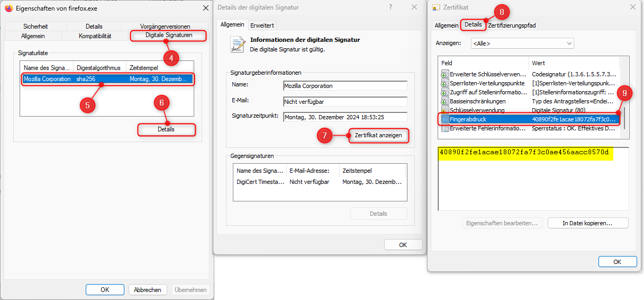The height and width of the screenshot is (300, 644).
Task: Open the Zertifizierungspfad tab
Action: [512, 25]
